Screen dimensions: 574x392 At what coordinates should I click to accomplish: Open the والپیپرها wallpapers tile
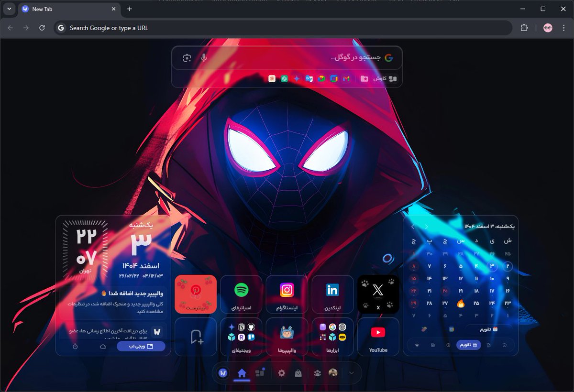click(287, 337)
